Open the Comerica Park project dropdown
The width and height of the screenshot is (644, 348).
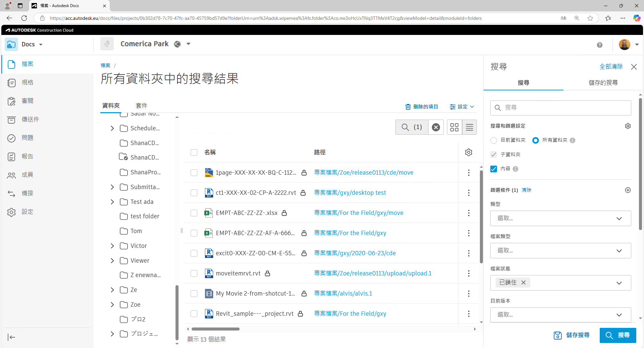[189, 44]
